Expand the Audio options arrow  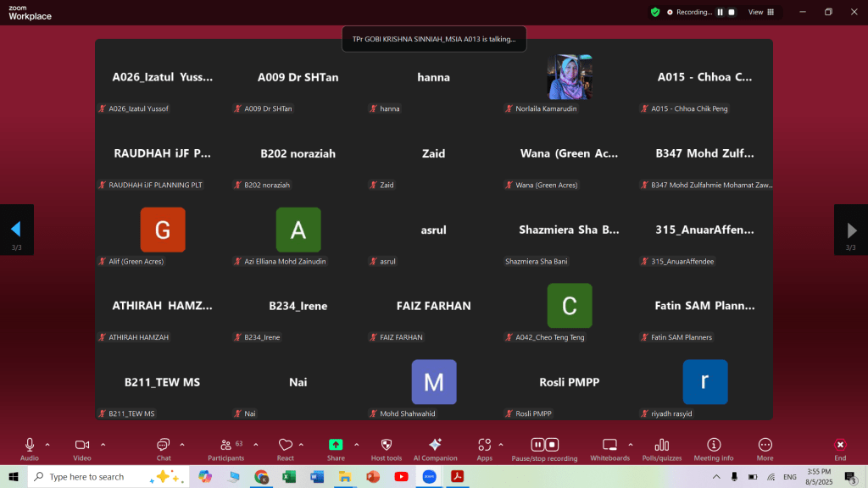pos(47,444)
